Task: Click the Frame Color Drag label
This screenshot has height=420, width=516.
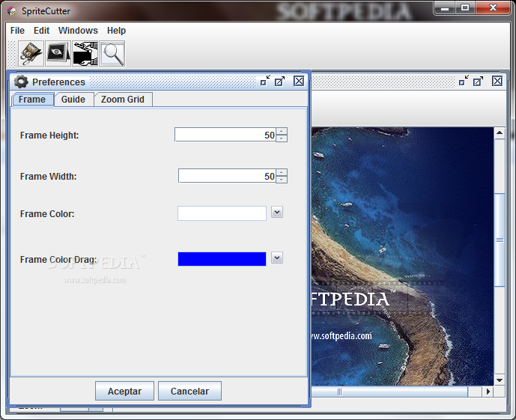Action: coord(58,260)
